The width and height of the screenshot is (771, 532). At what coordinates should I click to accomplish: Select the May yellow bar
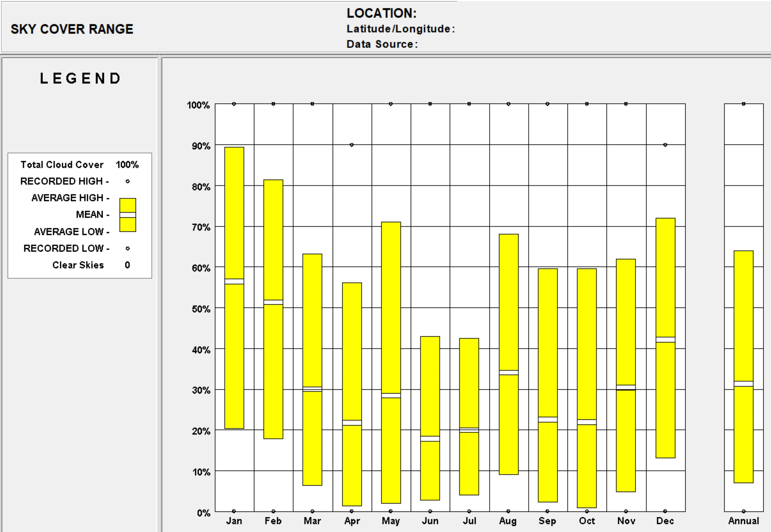pos(391,362)
